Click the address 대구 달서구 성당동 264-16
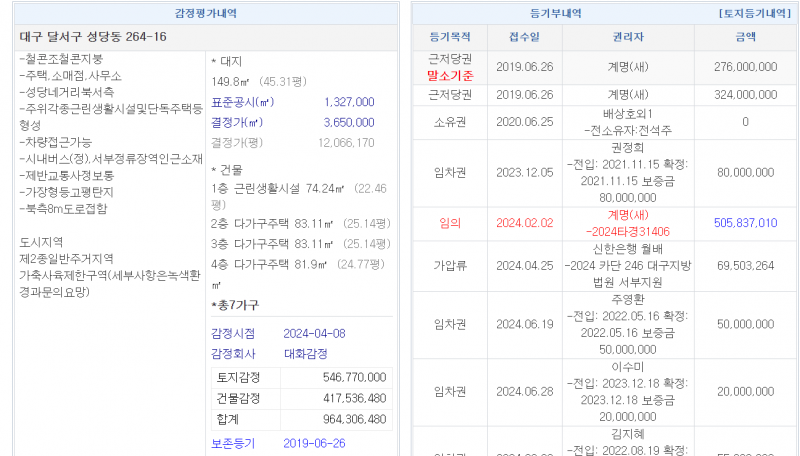This screenshot has height=456, width=800. (93, 37)
